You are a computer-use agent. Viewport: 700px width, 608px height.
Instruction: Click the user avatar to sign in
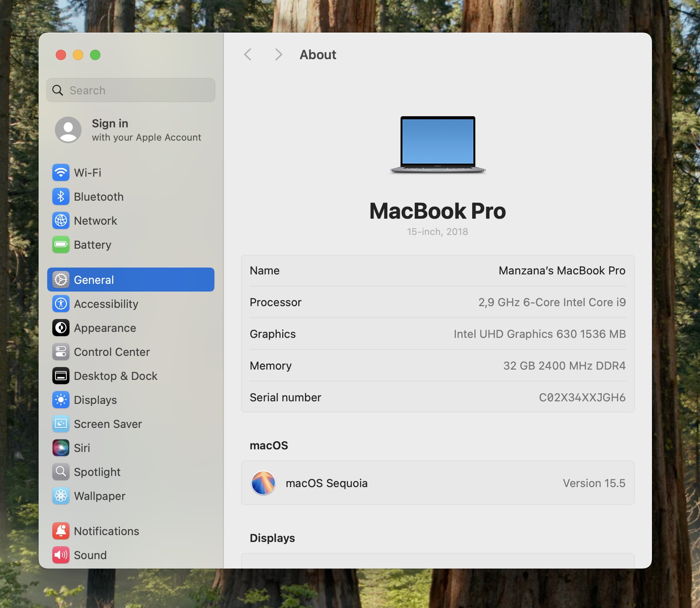(x=68, y=130)
